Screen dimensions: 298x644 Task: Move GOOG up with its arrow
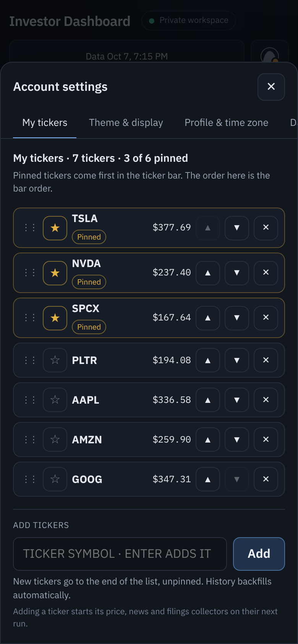pos(208,479)
